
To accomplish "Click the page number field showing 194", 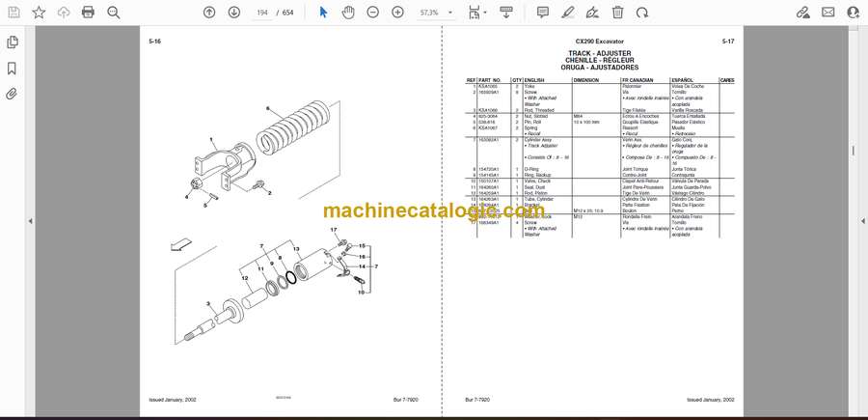I will [x=261, y=13].
